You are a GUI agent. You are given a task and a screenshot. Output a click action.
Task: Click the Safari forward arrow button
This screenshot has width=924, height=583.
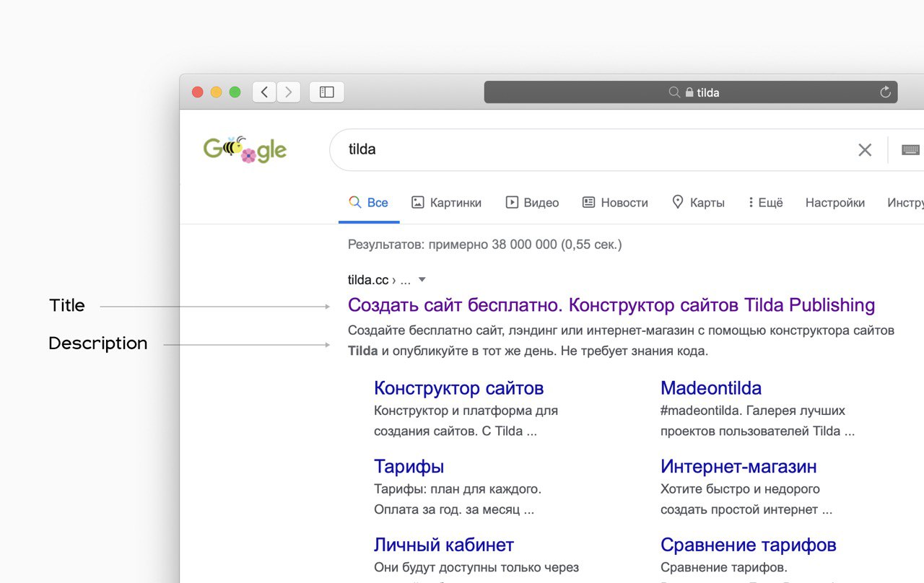pos(289,92)
